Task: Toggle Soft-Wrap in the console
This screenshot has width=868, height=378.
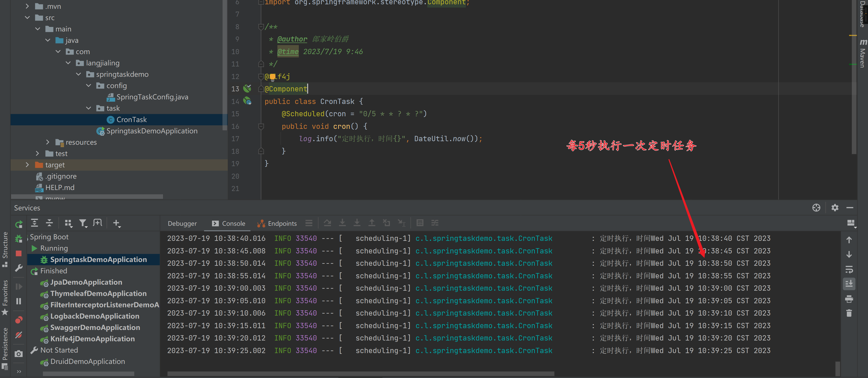Action: [x=849, y=270]
